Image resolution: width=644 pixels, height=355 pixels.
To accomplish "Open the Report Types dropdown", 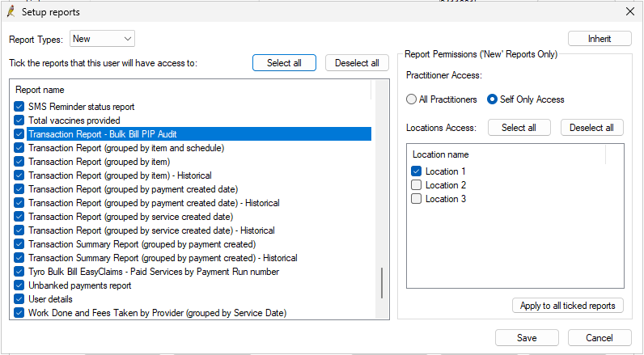I will (103, 39).
